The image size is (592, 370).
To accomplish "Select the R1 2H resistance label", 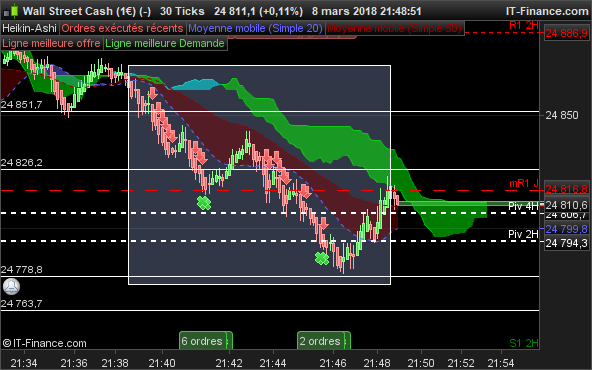I will [x=524, y=25].
